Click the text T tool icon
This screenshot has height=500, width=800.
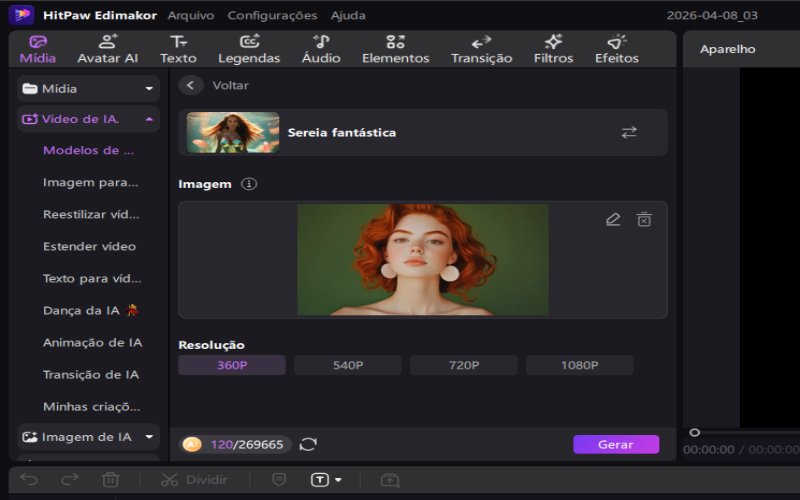(x=320, y=480)
